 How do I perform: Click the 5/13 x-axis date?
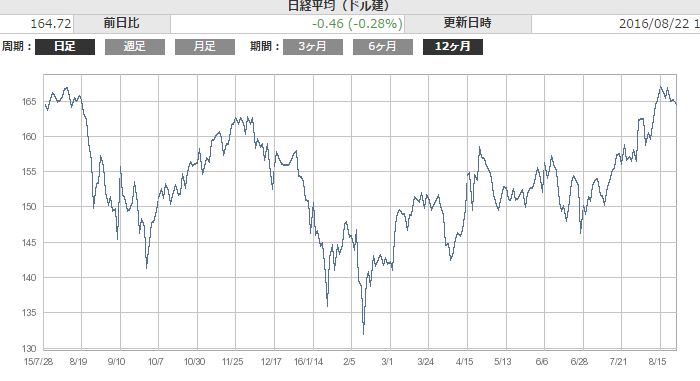click(503, 362)
